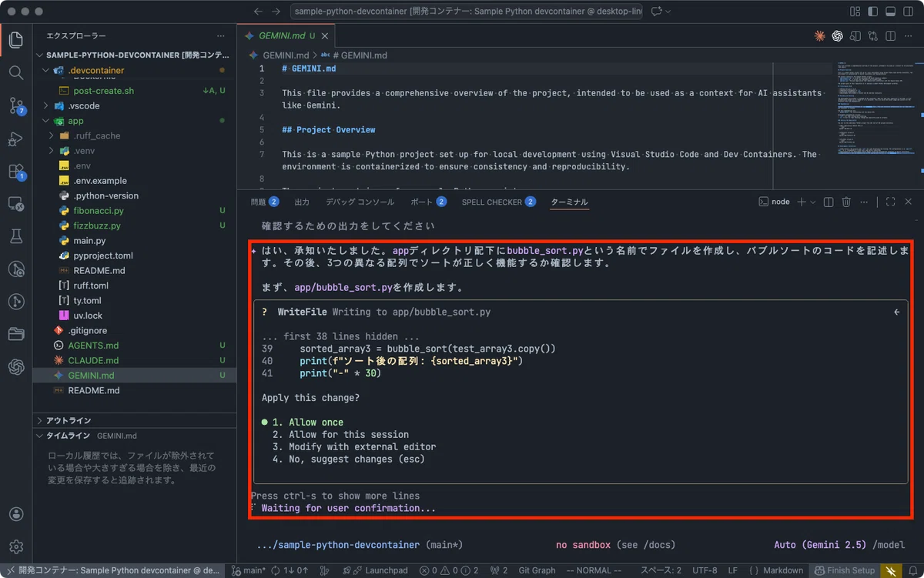The height and width of the screenshot is (578, 924).
Task: Go forward with the title bar arrow
Action: (x=278, y=12)
